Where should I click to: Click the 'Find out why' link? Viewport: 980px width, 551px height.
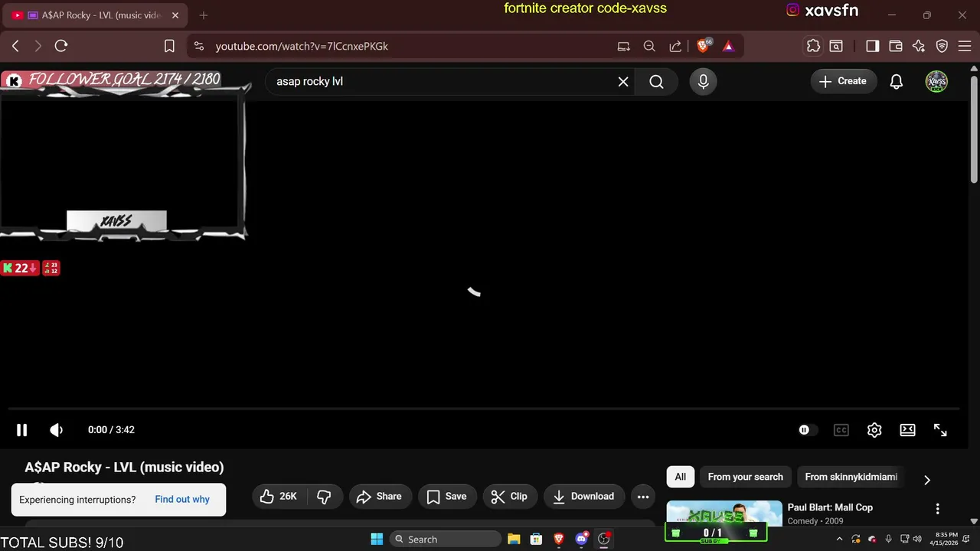click(x=182, y=499)
